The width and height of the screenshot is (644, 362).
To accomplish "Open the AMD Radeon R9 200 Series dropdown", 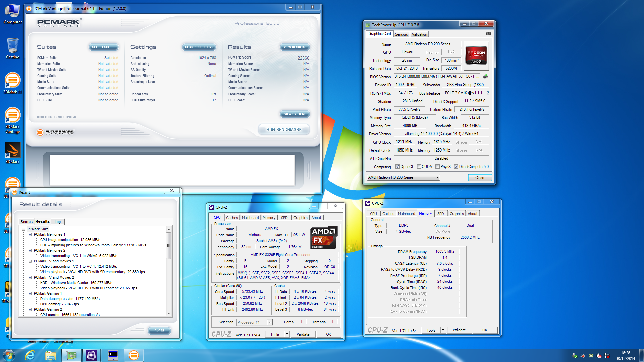I will pyautogui.click(x=404, y=177).
